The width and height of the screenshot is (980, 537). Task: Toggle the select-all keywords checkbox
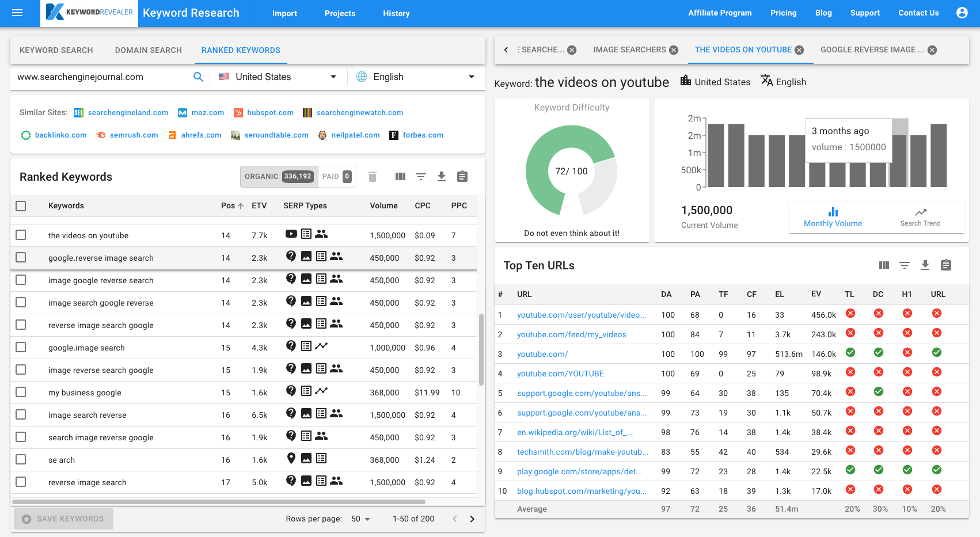[x=21, y=206]
